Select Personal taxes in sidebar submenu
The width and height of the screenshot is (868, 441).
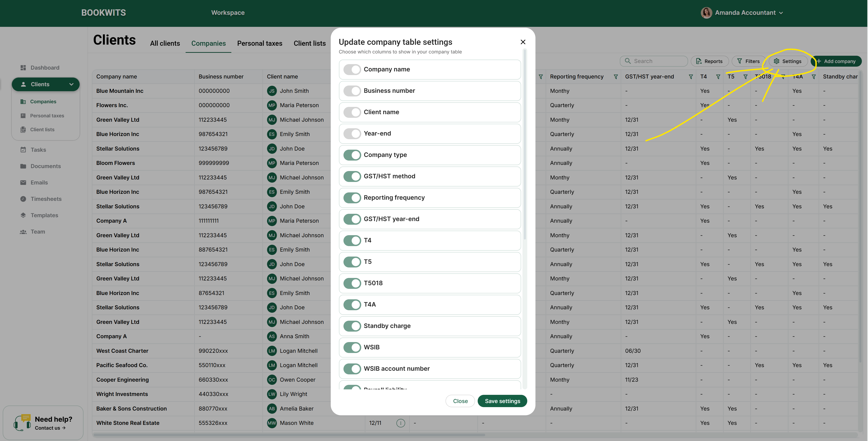coord(42,116)
